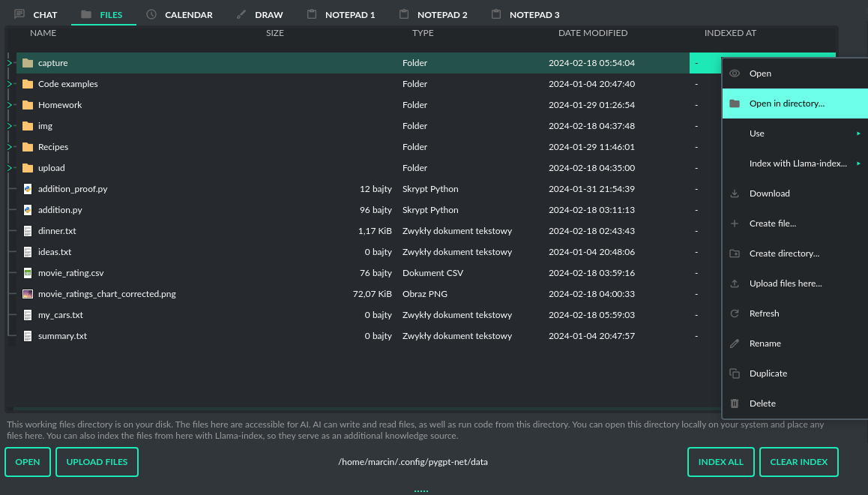Image resolution: width=868 pixels, height=495 pixels.
Task: Click the image icon of movie_ratings_chart_corrected.png
Action: coord(28,294)
